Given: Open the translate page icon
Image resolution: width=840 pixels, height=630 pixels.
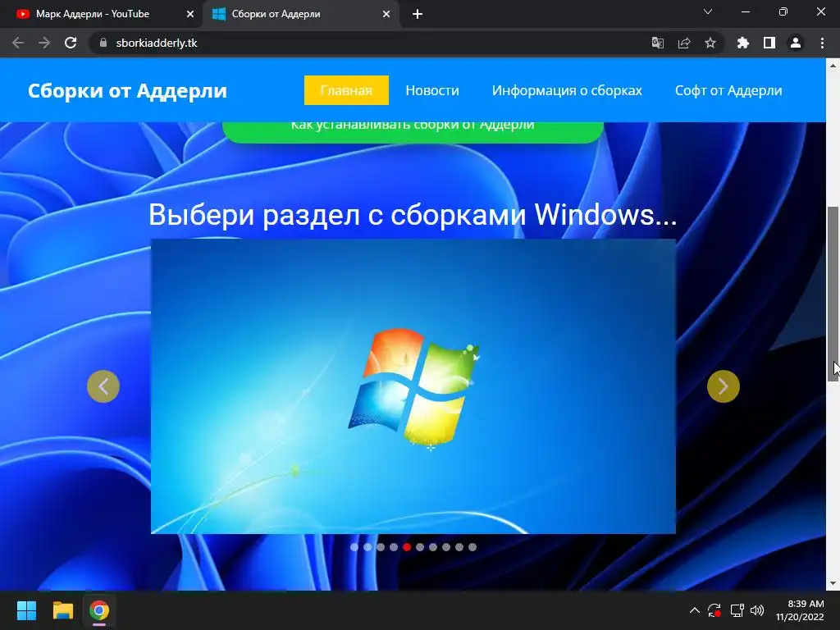Looking at the screenshot, I should click(657, 43).
